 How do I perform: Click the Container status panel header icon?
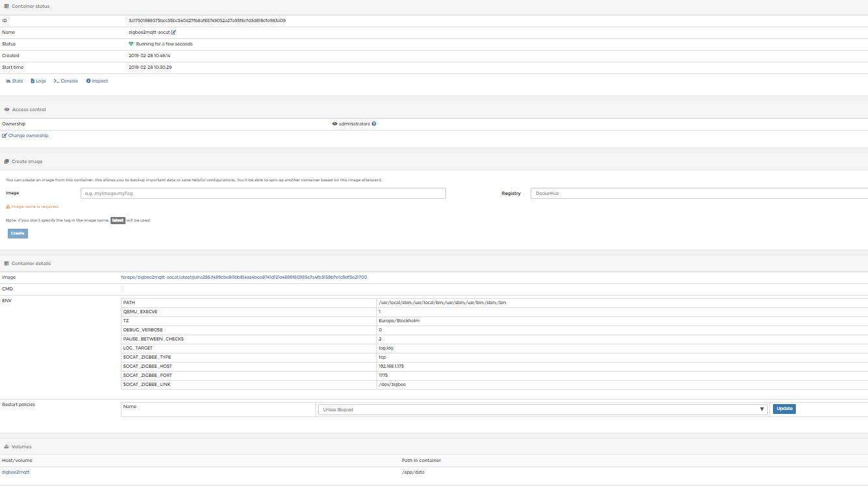coord(7,6)
